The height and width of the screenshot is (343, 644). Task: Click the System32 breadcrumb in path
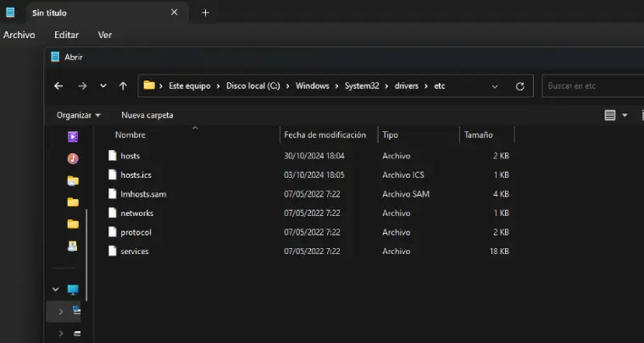coord(360,86)
